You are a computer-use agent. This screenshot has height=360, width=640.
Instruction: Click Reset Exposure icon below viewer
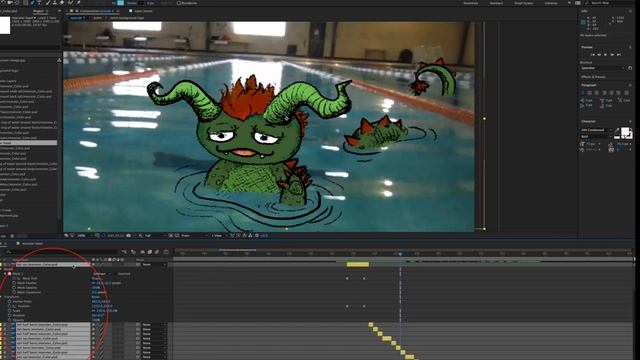(x=257, y=236)
